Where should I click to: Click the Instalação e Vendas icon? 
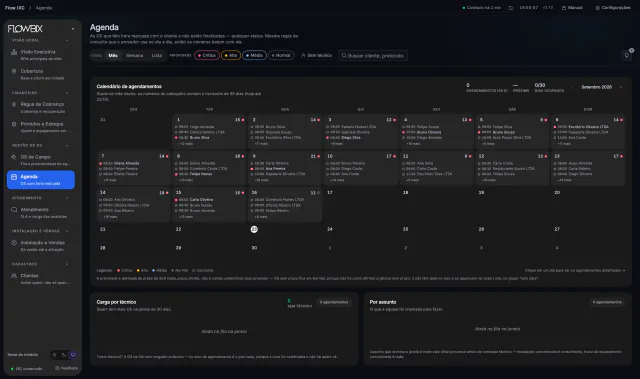14,243
